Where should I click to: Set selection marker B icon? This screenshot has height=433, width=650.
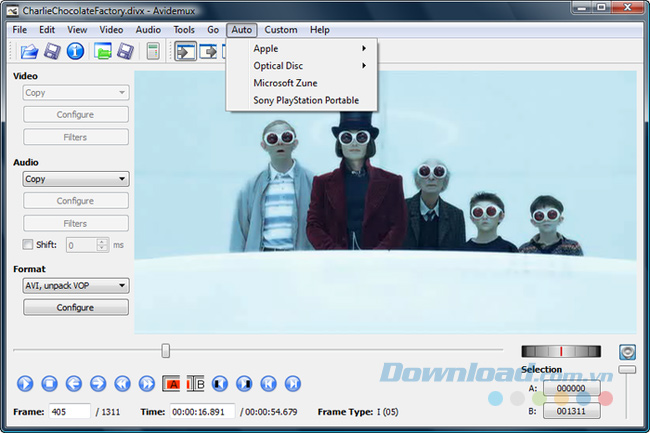click(x=196, y=383)
